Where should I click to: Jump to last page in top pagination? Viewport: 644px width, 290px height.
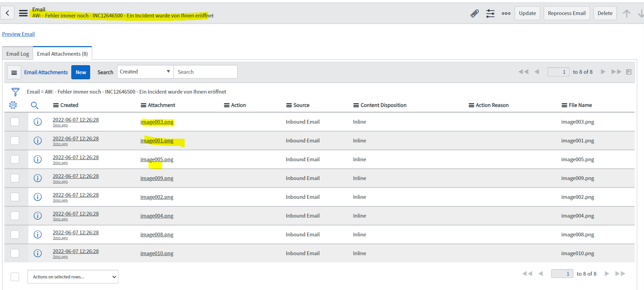616,72
